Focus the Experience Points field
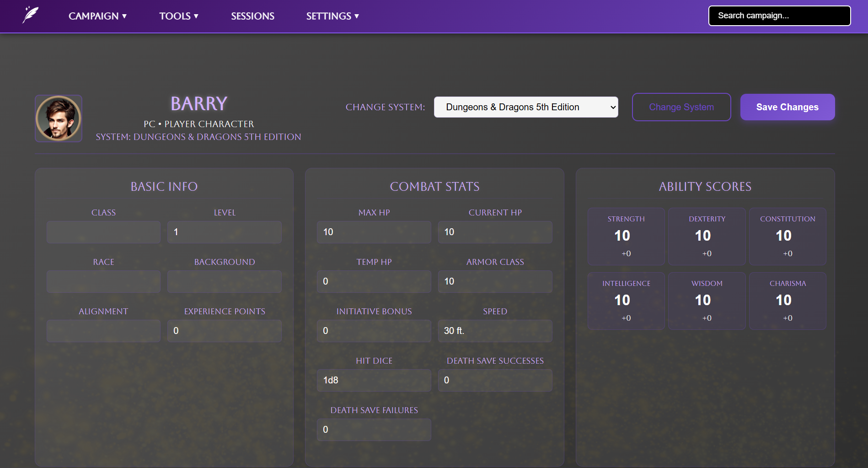 click(x=224, y=331)
